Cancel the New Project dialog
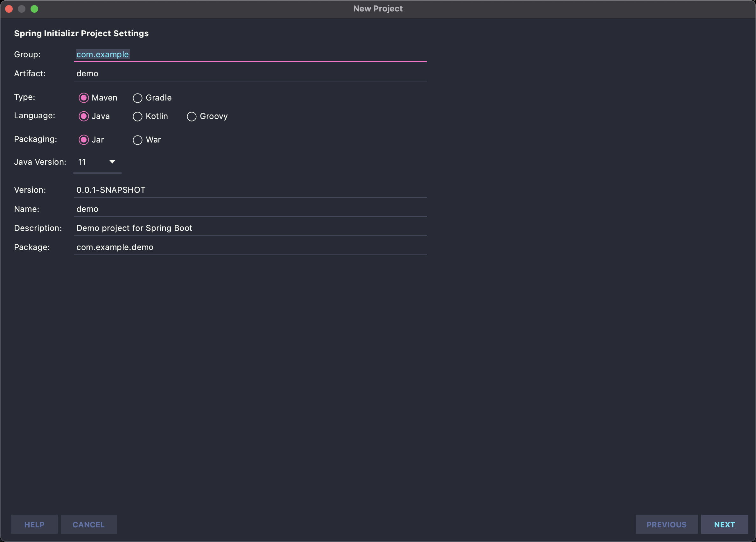756x542 pixels. point(89,524)
